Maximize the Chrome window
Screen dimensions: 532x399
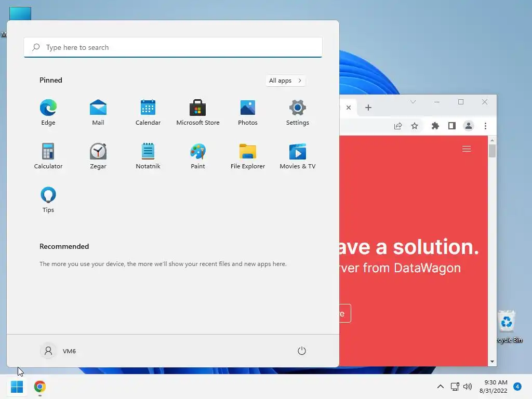(461, 102)
